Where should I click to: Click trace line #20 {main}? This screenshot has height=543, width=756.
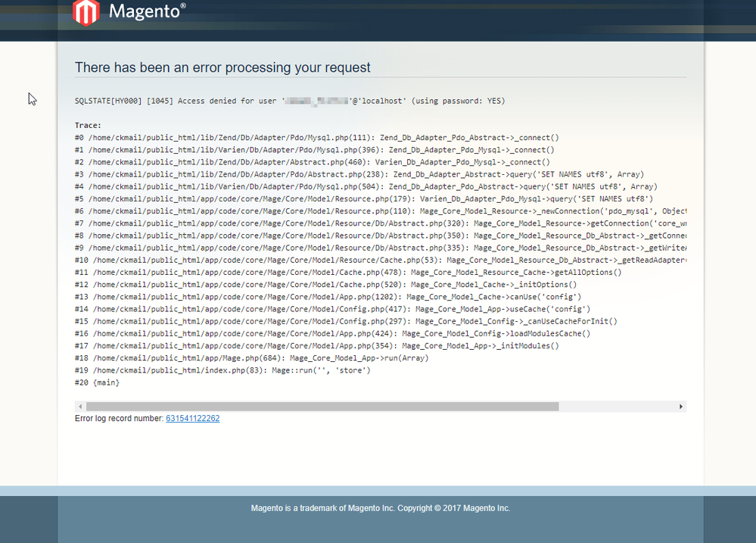tap(97, 382)
